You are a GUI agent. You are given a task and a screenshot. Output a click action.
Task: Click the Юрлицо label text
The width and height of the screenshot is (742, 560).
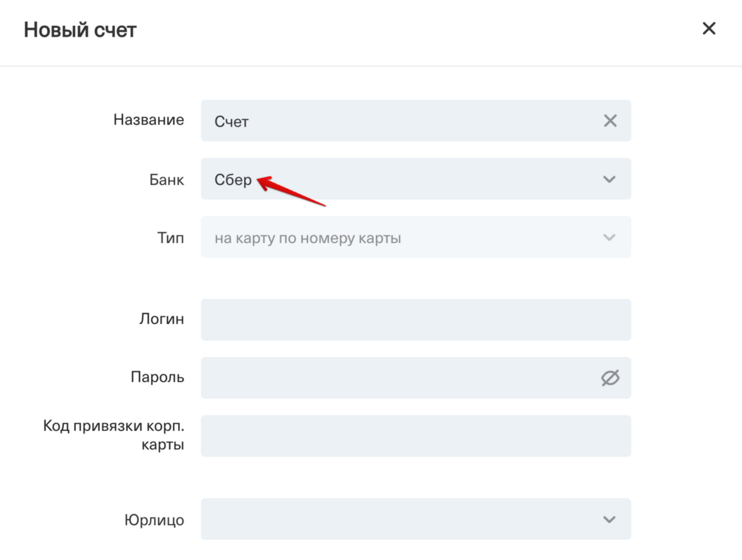[x=154, y=520]
